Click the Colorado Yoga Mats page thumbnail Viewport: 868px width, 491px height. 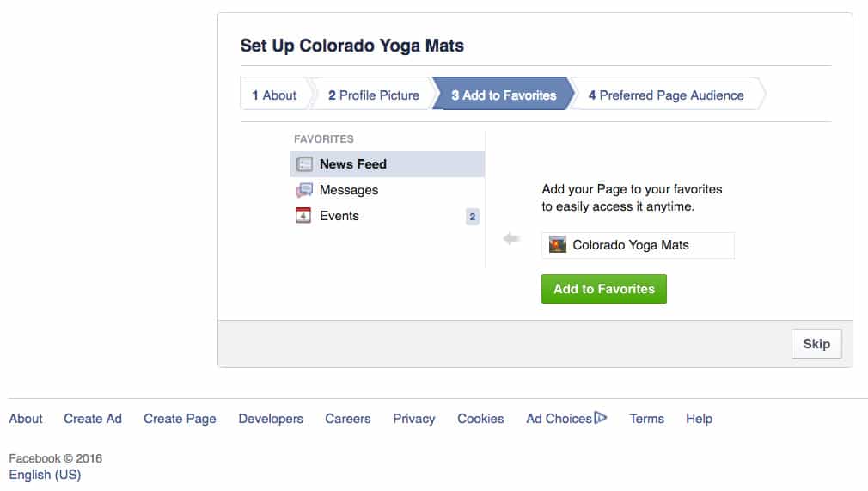[x=558, y=245]
